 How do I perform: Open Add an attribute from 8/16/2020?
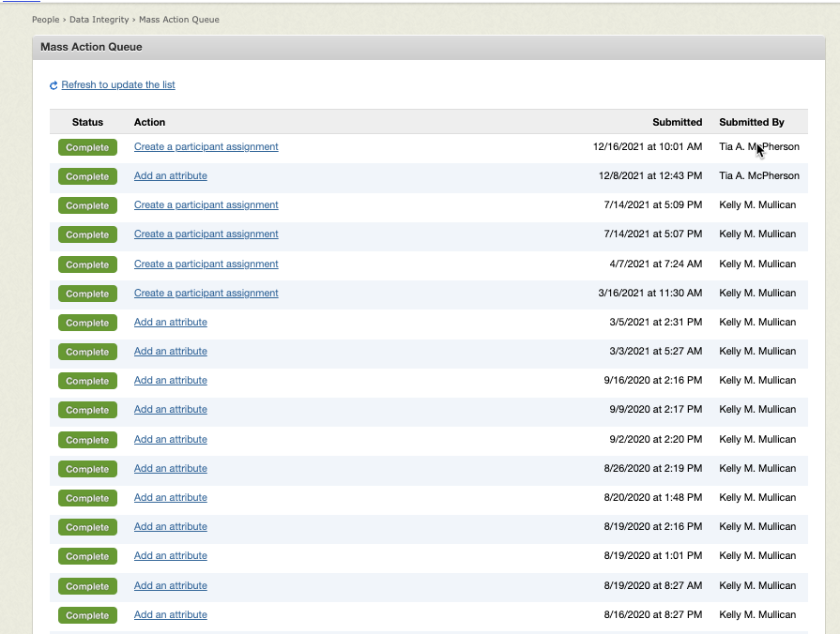(x=171, y=614)
